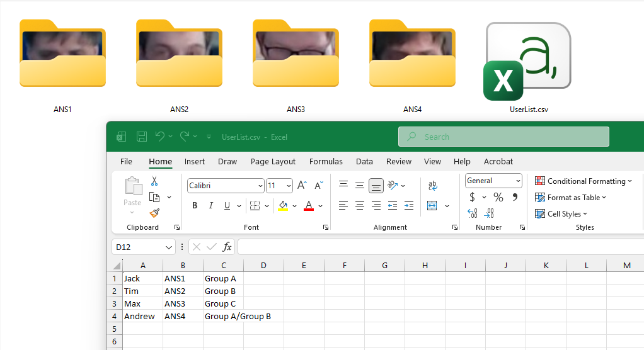Click the Format Painter brush icon
This screenshot has width=644, height=350.
click(154, 213)
